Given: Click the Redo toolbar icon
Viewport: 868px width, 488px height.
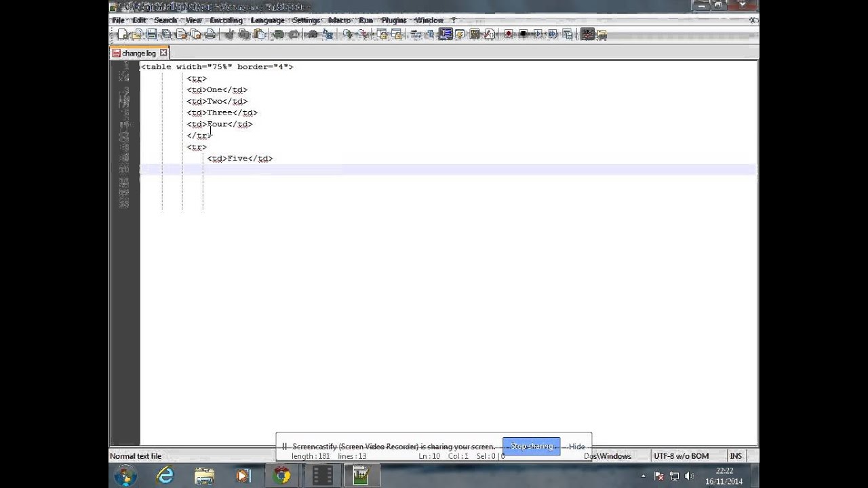Looking at the screenshot, I should 295,34.
